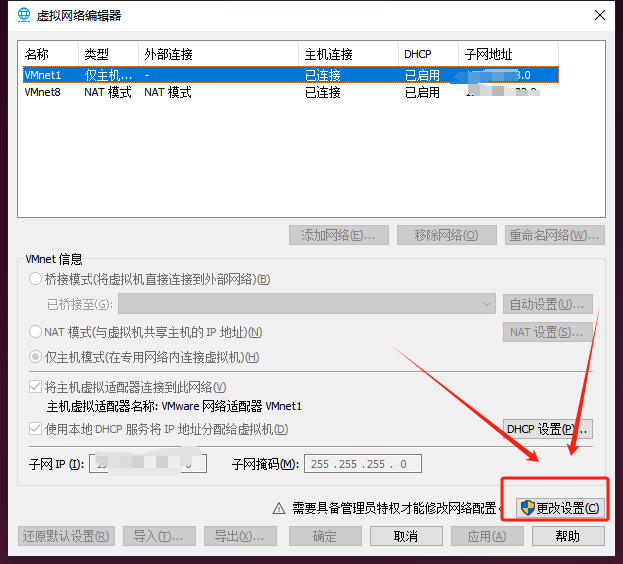This screenshot has height=564, width=623.
Task: Select the NAT 模式 radio button
Action: click(35, 331)
